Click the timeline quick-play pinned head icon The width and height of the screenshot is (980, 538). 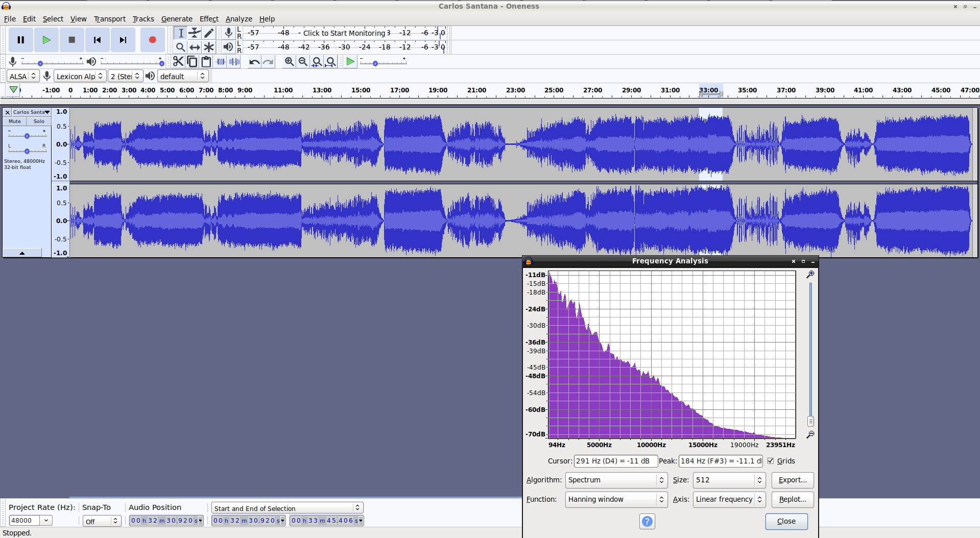(x=14, y=90)
